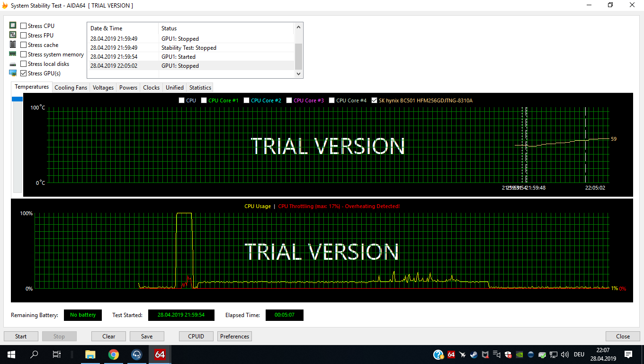Click the log list scroll down arrow

tap(298, 73)
